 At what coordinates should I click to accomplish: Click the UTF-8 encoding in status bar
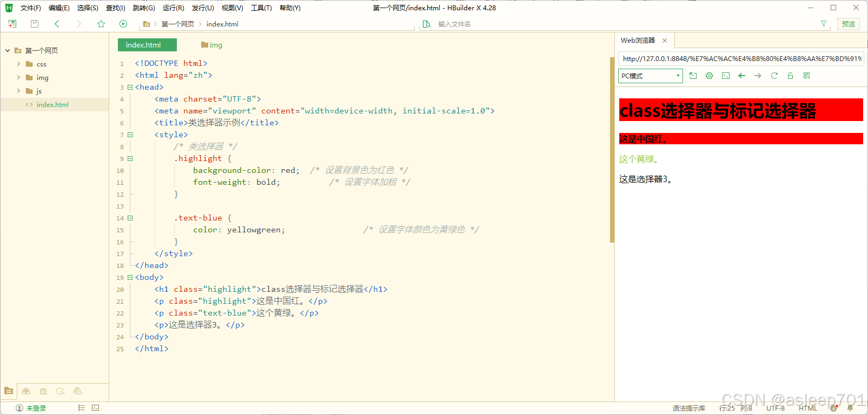(x=775, y=408)
